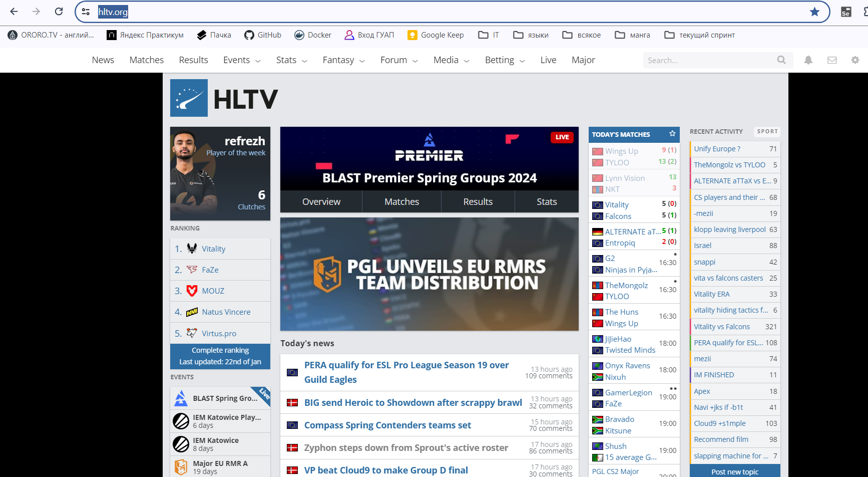Open the settings gear icon on HLTV

pyautogui.click(x=855, y=60)
